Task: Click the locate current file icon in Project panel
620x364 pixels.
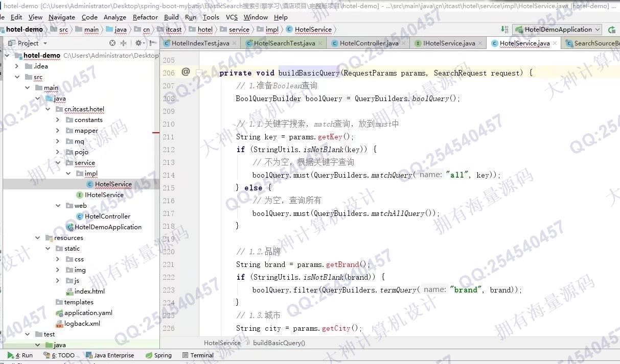Action: [x=112, y=43]
